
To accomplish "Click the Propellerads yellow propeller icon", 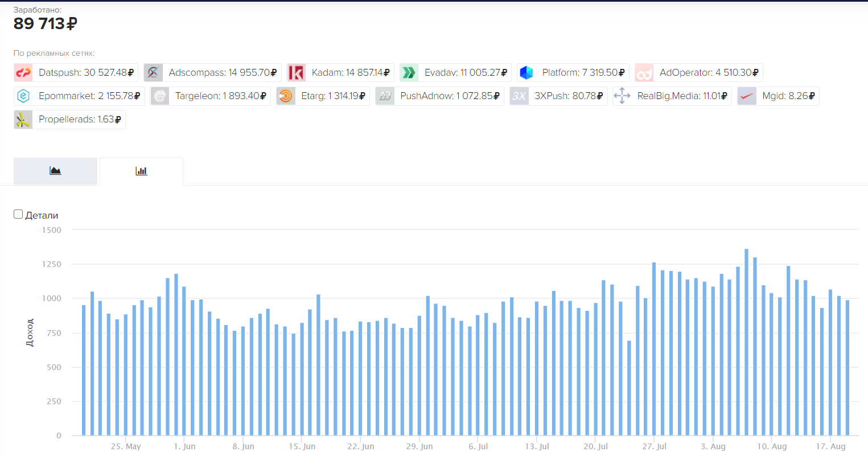I will pos(23,120).
